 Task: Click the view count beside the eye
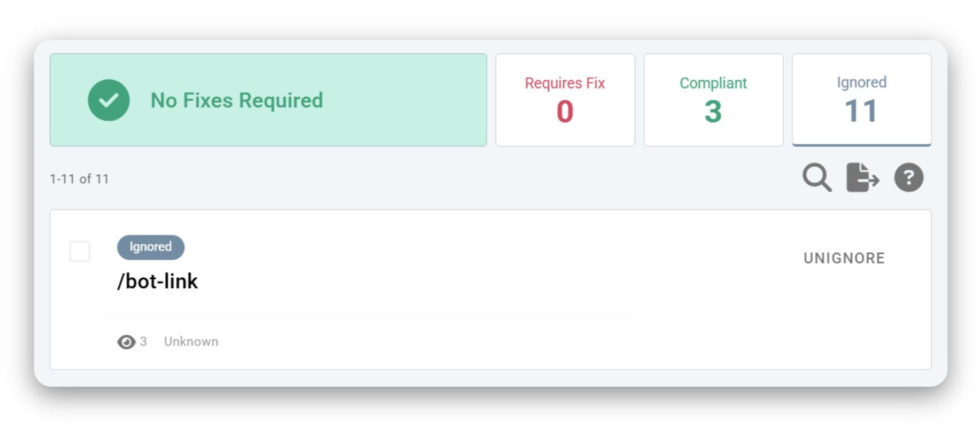[143, 342]
